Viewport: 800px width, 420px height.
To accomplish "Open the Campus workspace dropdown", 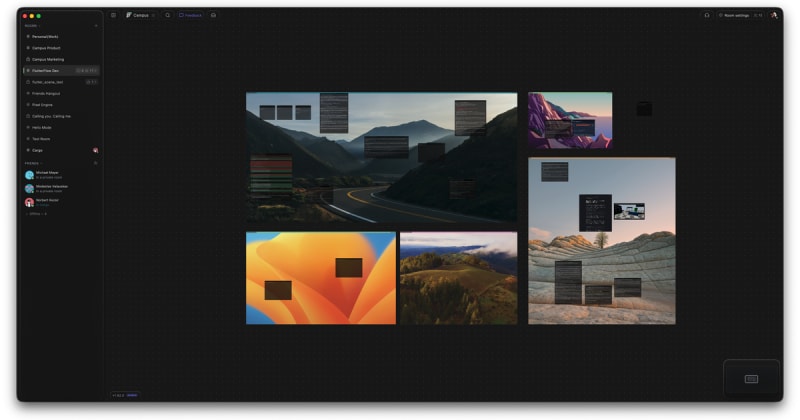I will tap(141, 15).
